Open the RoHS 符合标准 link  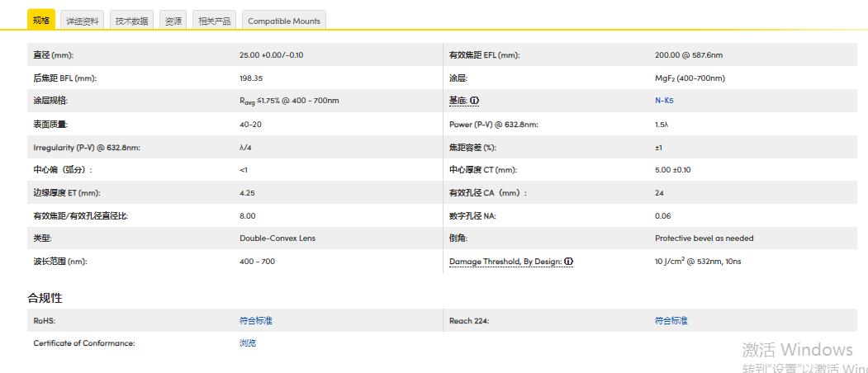coord(255,320)
